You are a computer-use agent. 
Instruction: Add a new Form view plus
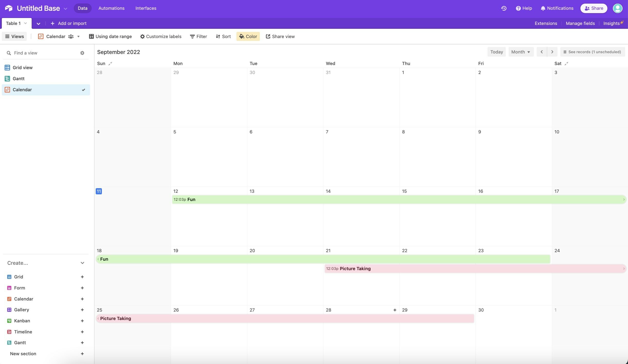82,288
